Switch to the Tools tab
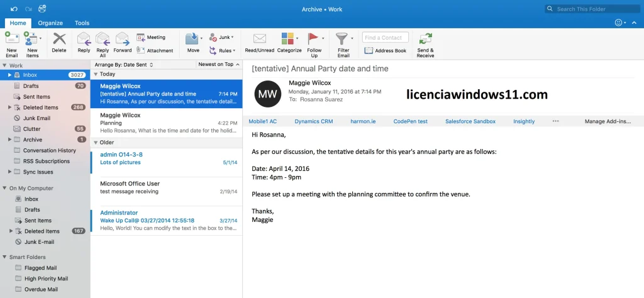The width and height of the screenshot is (644, 298). [82, 23]
